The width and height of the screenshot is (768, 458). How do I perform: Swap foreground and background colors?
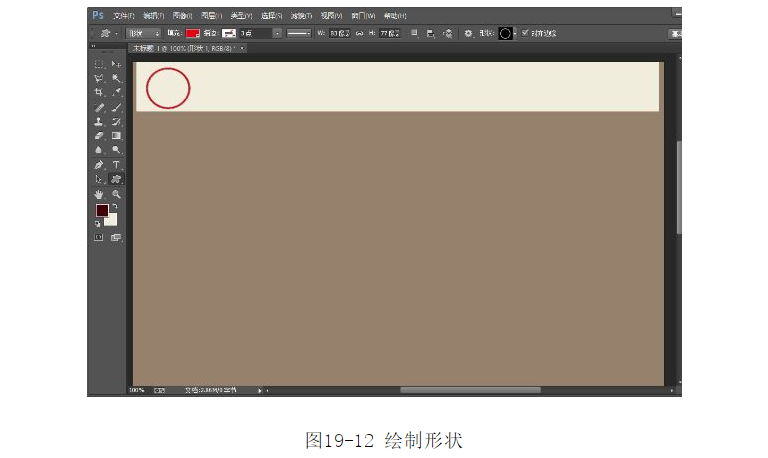pyautogui.click(x=114, y=205)
